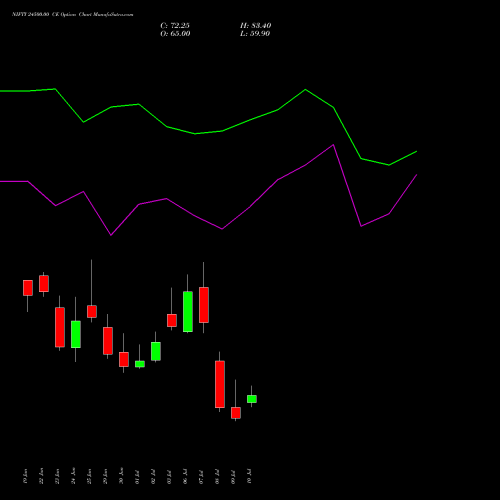The height and width of the screenshot is (500, 500).
Task: Click the open value O: 65.00
Action: click(x=175, y=34)
